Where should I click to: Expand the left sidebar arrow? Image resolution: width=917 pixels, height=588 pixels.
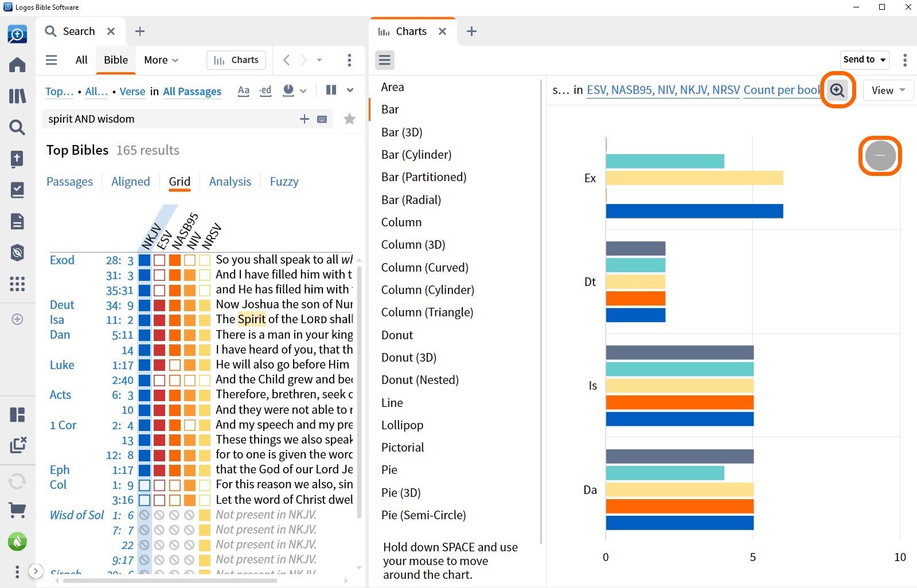pos(36,571)
